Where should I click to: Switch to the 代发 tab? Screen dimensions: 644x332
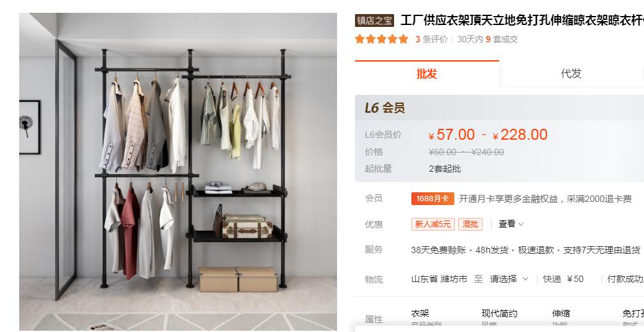(x=572, y=74)
